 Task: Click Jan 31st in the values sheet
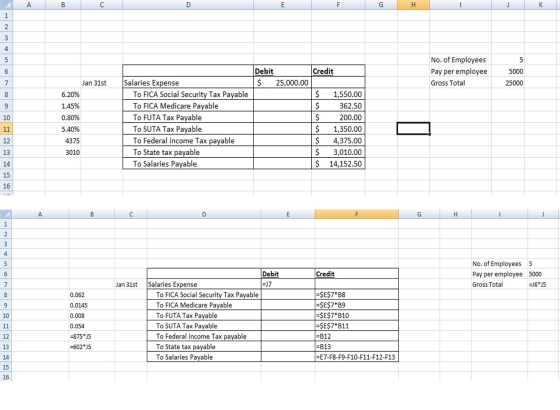[94, 83]
